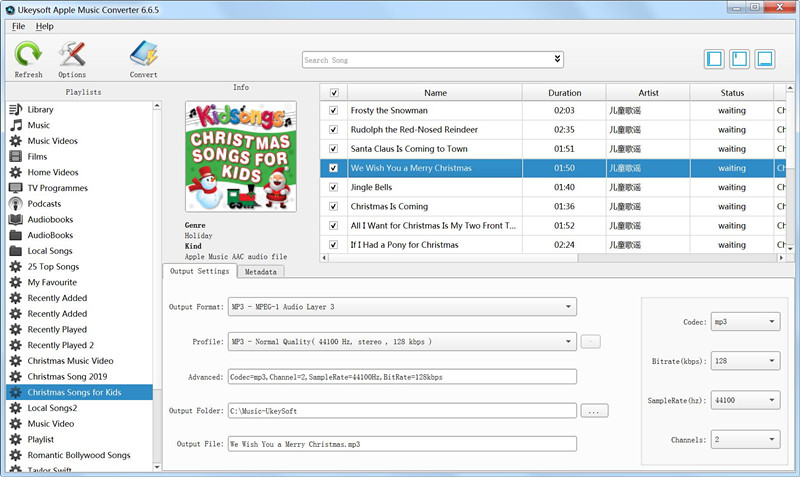This screenshot has width=800, height=477.
Task: Uncheck Christmas Is Coming song checkbox
Action: 334,207
